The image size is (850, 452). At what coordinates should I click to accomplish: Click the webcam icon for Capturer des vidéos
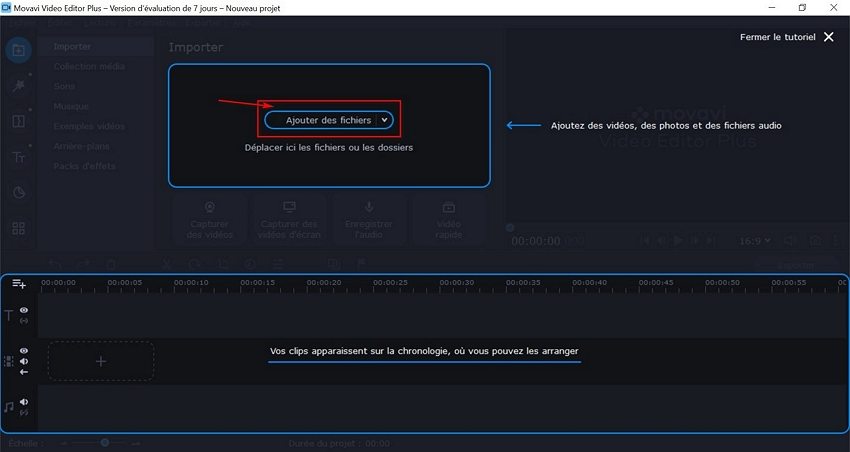[x=210, y=207]
